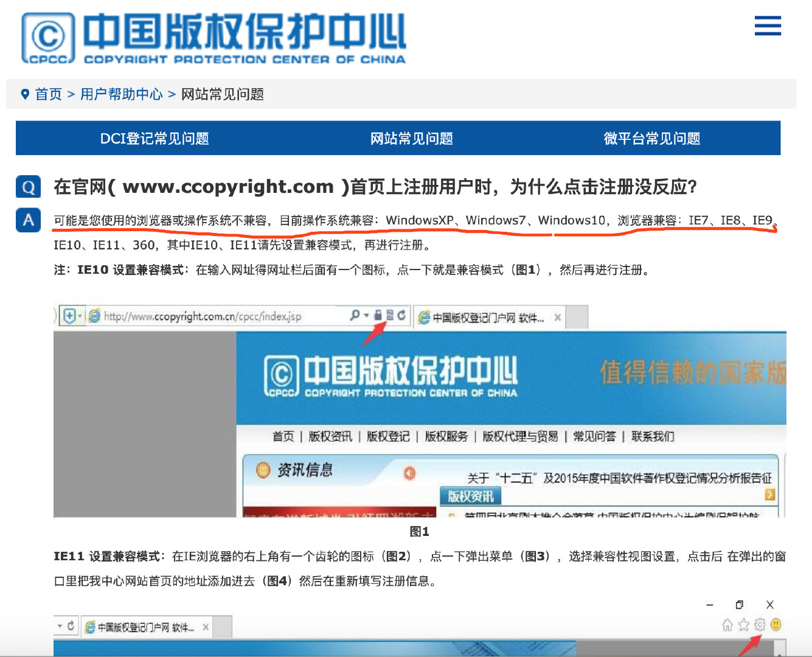Image resolution: width=812 pixels, height=657 pixels.
Task: Click 版权服务 in Figure 1 navigation bar
Action: tap(446, 436)
